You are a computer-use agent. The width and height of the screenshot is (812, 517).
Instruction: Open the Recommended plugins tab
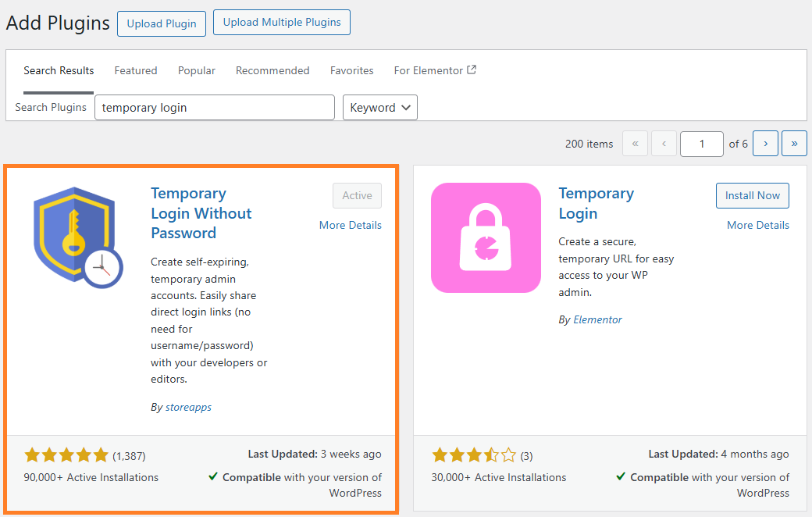tap(272, 70)
